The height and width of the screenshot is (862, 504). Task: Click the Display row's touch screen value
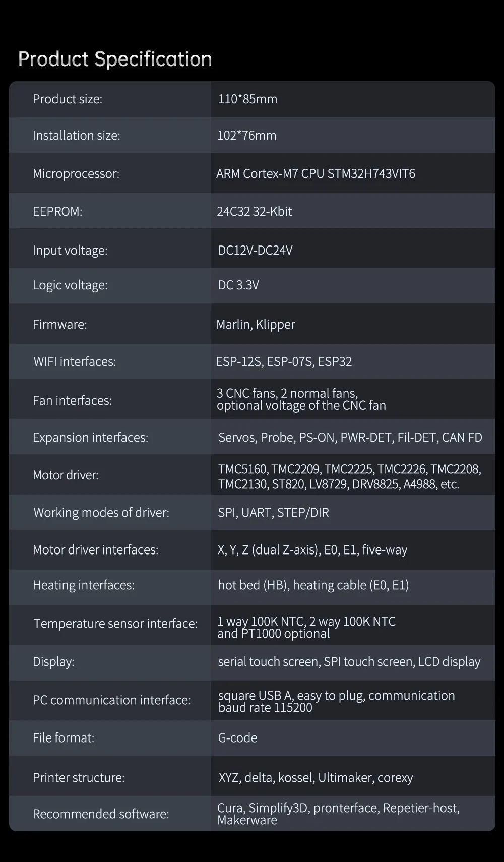tap(349, 662)
